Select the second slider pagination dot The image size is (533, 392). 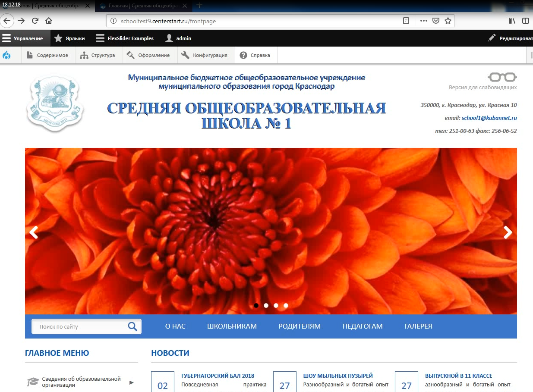click(266, 305)
